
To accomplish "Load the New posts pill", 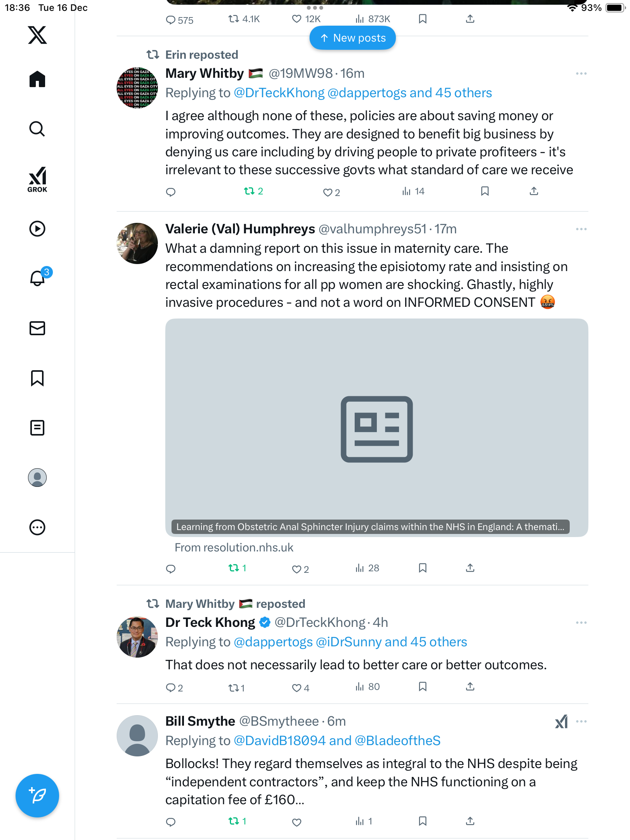I will pyautogui.click(x=352, y=38).
